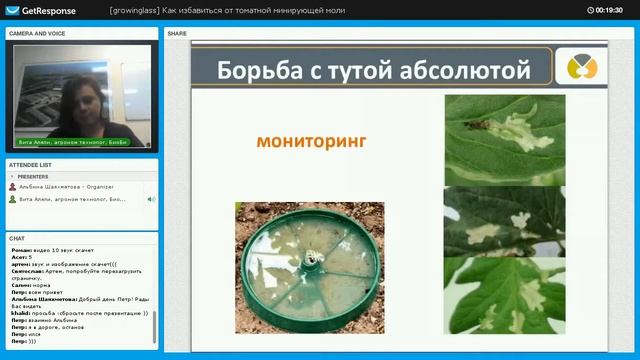640x360 pixels.
Task: Click the CAMERA AND VOICE panel header
Action: click(82, 33)
